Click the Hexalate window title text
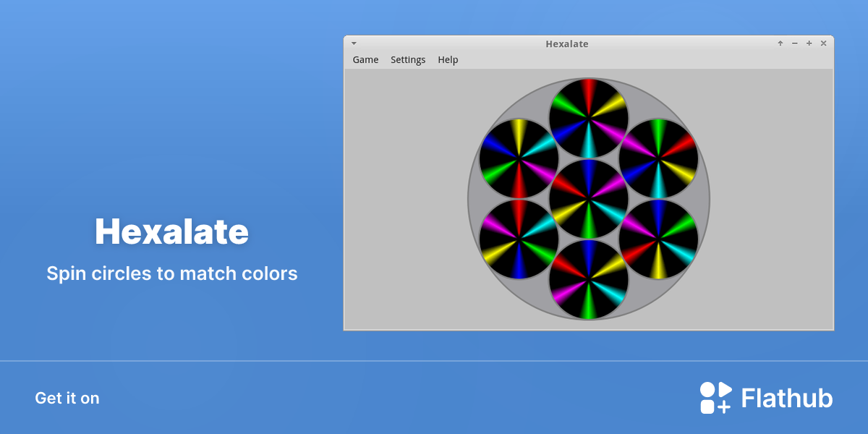Viewport: 868px width, 434px height. coord(567,44)
